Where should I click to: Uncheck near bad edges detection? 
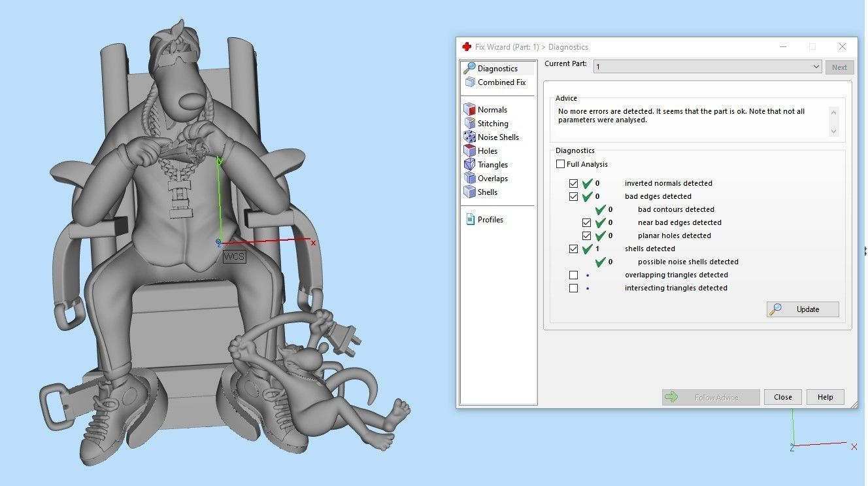coord(586,222)
